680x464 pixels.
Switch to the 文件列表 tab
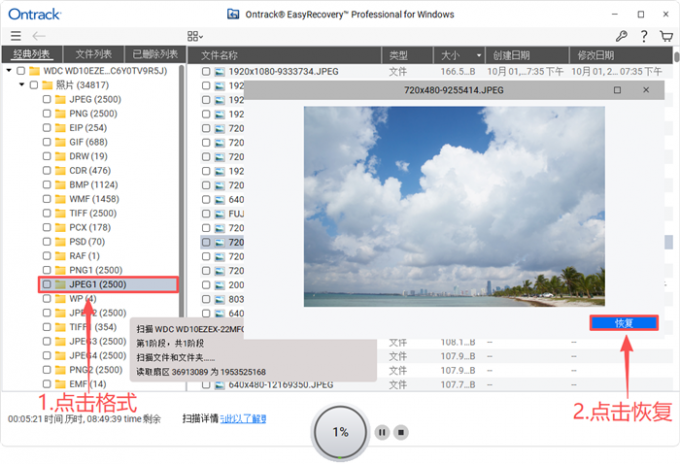(x=92, y=54)
